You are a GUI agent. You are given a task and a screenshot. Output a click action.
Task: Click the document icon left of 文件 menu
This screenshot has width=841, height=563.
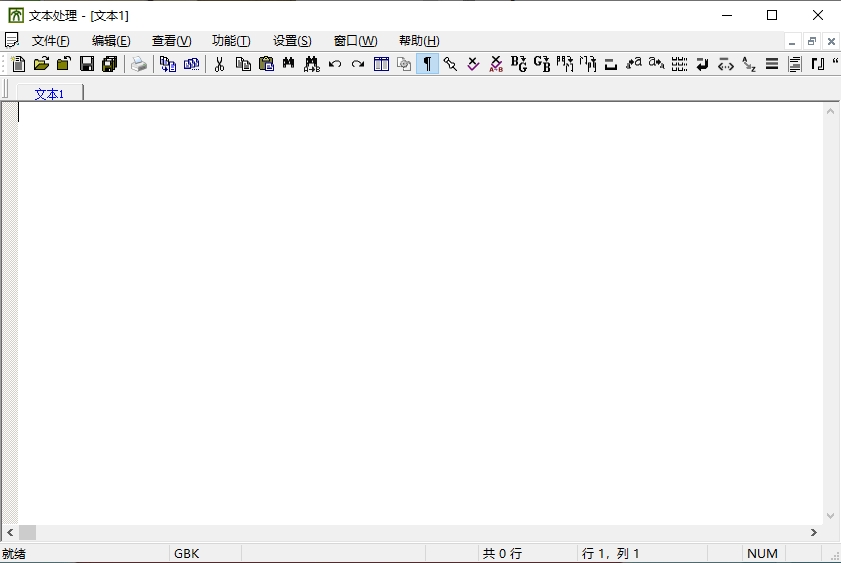click(x=12, y=40)
